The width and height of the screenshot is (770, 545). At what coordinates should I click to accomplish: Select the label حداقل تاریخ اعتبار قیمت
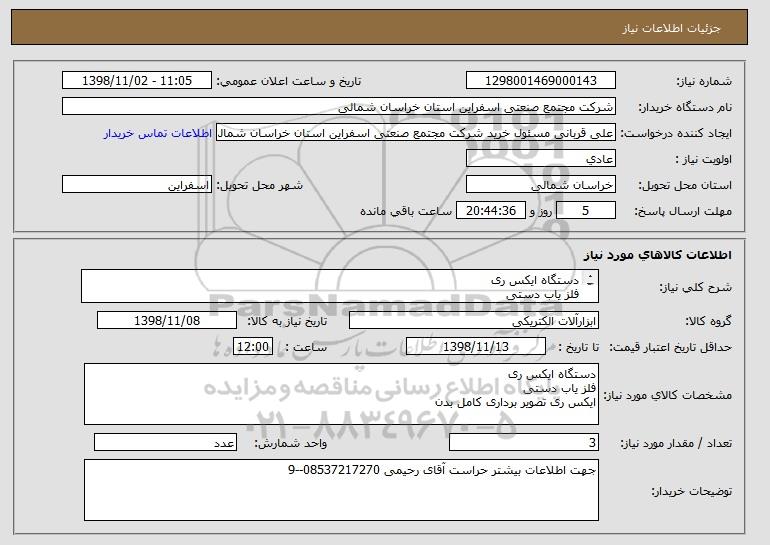671,347
